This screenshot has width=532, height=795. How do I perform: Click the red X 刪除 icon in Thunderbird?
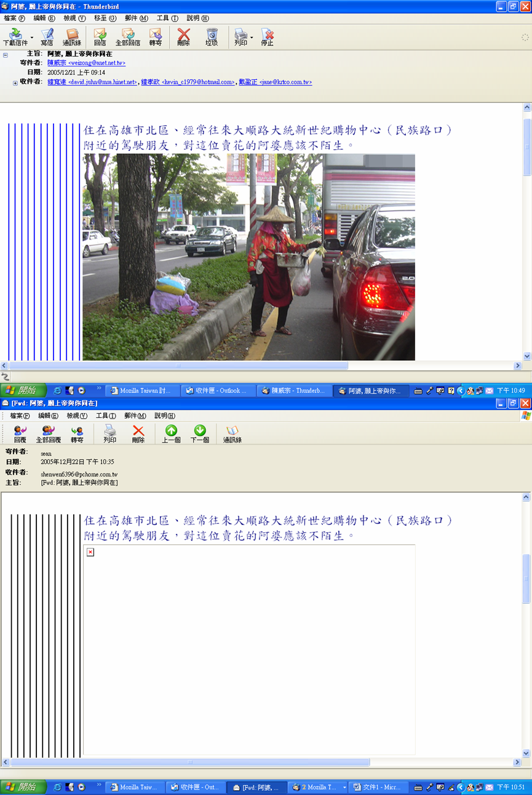(183, 37)
